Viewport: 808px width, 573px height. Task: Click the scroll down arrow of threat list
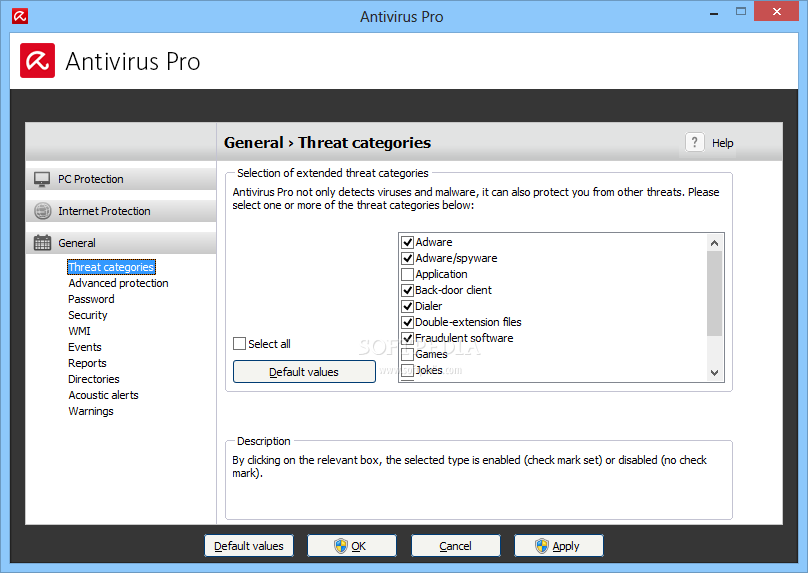[x=714, y=373]
